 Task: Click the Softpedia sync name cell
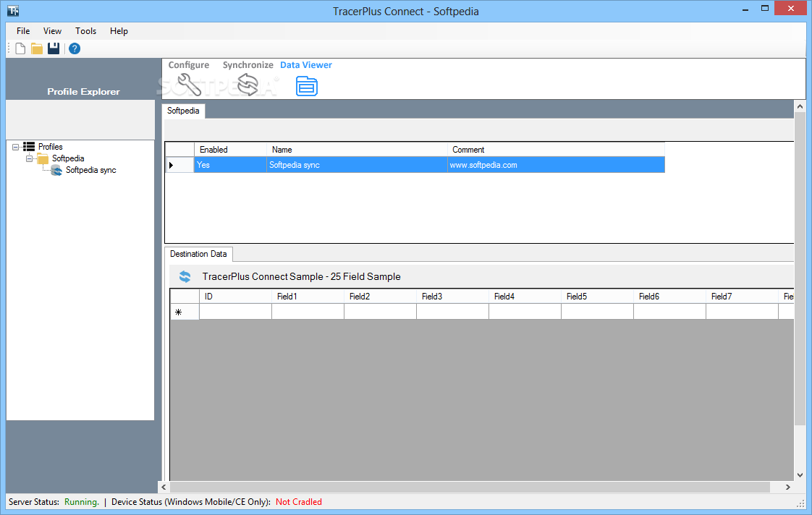pos(357,165)
